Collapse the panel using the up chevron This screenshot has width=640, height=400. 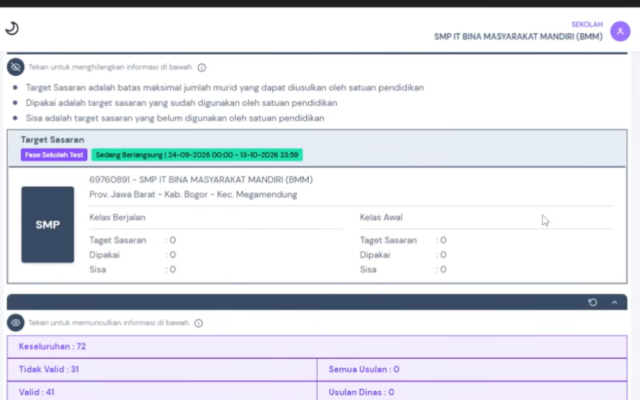pos(614,302)
